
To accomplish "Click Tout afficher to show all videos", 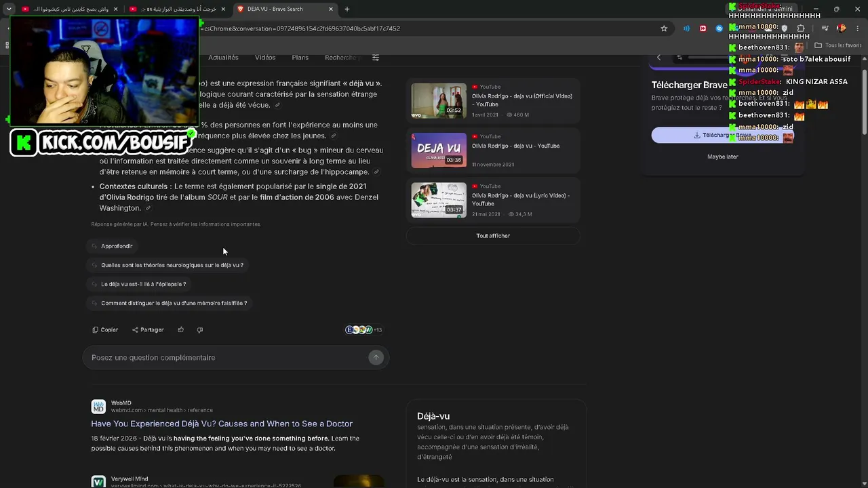I will (x=493, y=236).
